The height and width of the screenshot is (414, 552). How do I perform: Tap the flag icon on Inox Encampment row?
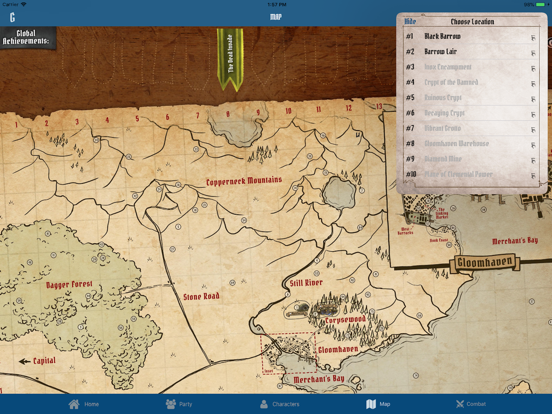coord(533,68)
